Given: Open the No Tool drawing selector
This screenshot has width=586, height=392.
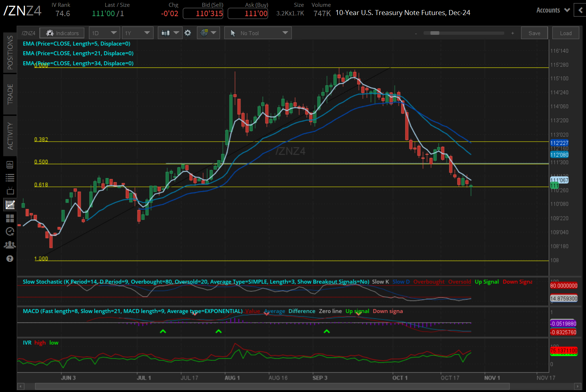Looking at the screenshot, I should [x=257, y=33].
